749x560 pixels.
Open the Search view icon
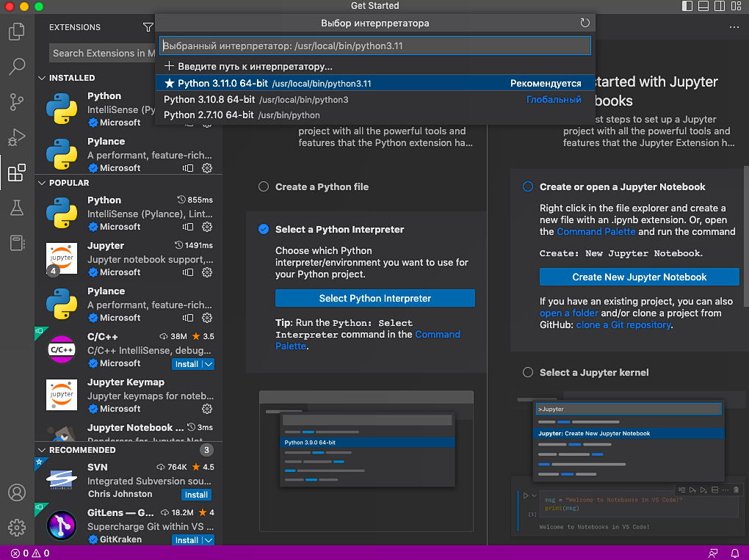tap(16, 68)
